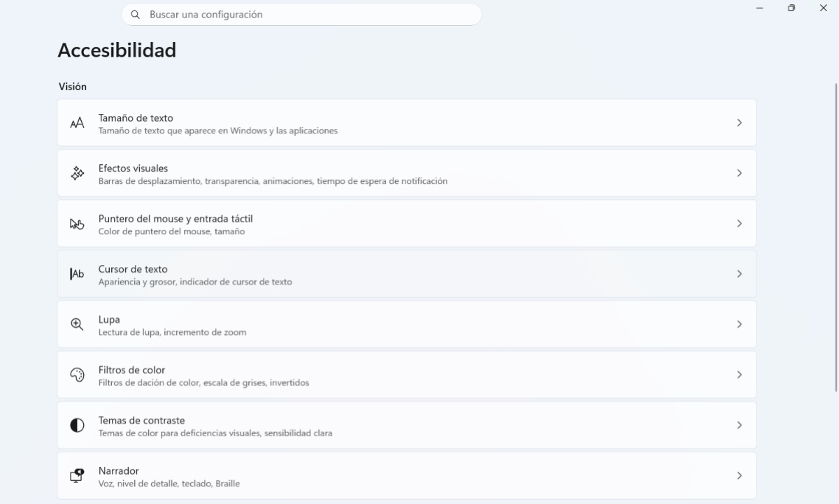The image size is (839, 504).
Task: Click the Temas de contraste half-circle icon
Action: tap(77, 425)
